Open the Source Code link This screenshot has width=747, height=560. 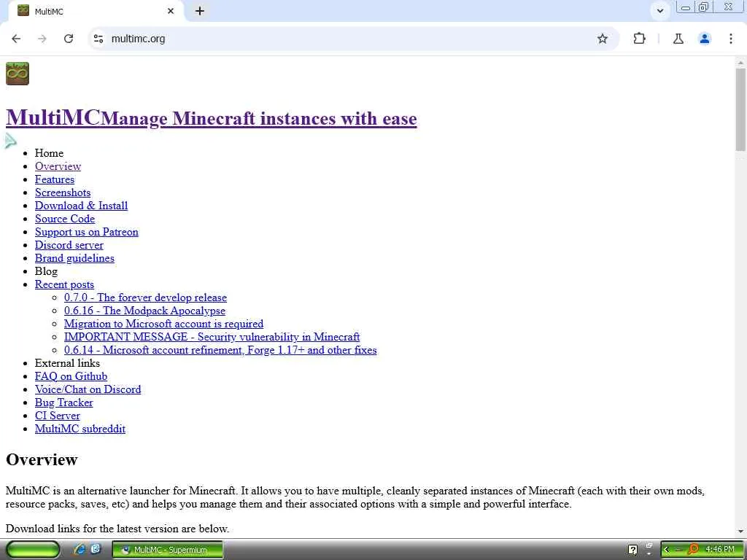tap(65, 219)
